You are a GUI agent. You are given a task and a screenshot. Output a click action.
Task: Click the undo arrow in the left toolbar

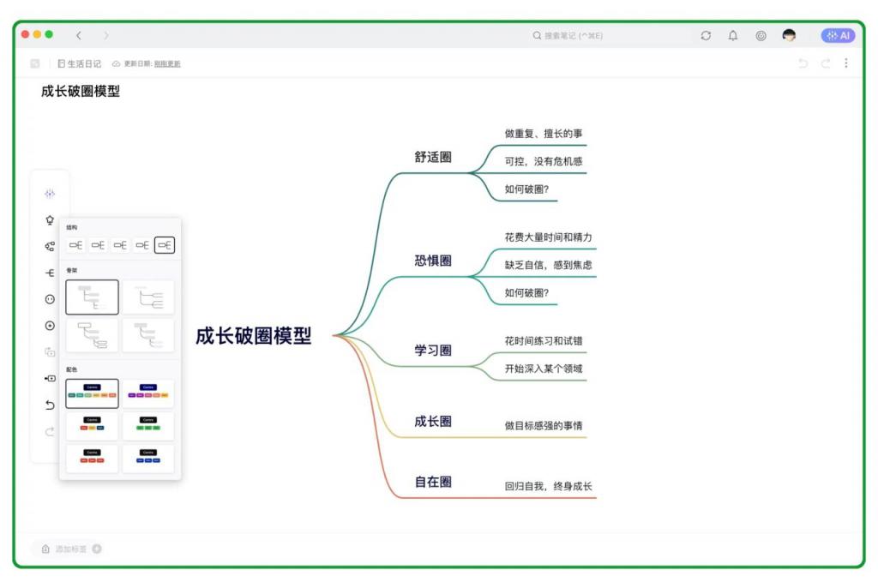tap(50, 405)
